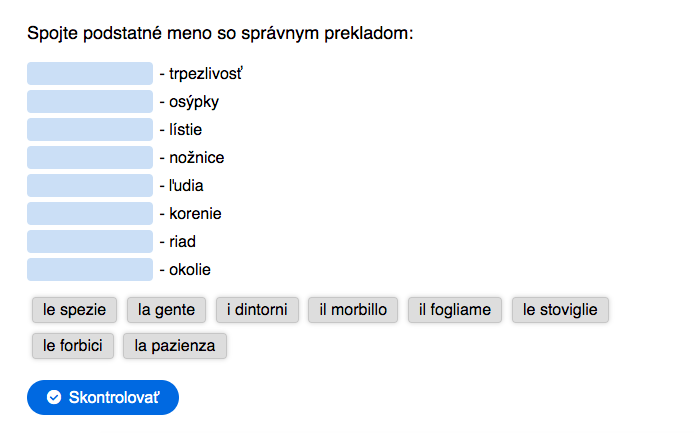Pick the 'le stoviglie' word tile

tap(560, 310)
